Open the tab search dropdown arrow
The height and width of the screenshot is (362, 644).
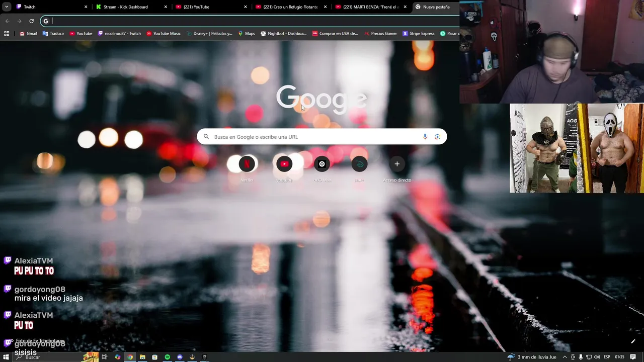pyautogui.click(x=7, y=7)
